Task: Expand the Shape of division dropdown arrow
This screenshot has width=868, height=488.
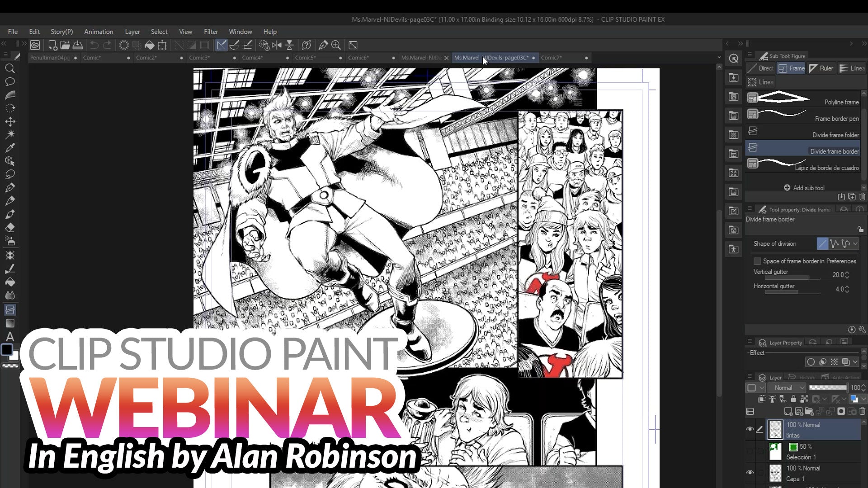Action: [855, 244]
